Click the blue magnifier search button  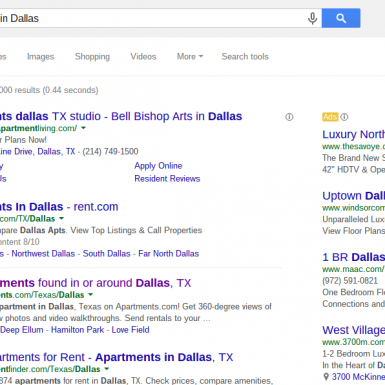pos(341,18)
